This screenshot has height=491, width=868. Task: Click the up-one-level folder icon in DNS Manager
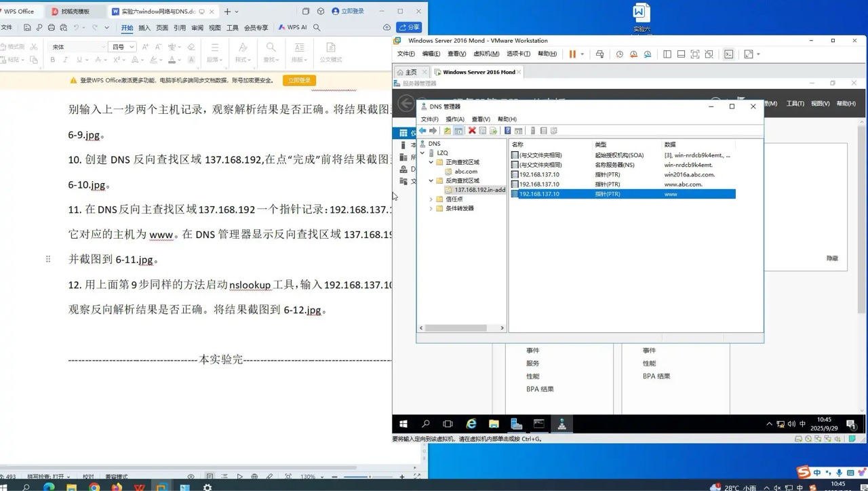tap(448, 131)
